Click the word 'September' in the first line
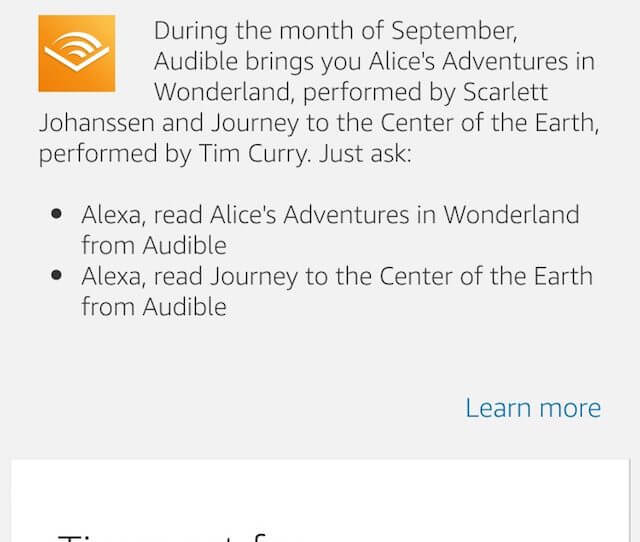The height and width of the screenshot is (542, 640). coord(454,31)
